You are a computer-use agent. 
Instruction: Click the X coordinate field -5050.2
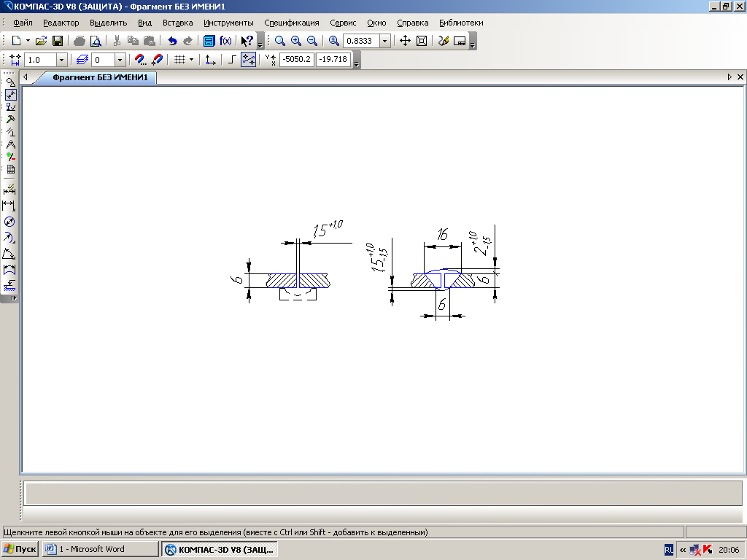[296, 60]
